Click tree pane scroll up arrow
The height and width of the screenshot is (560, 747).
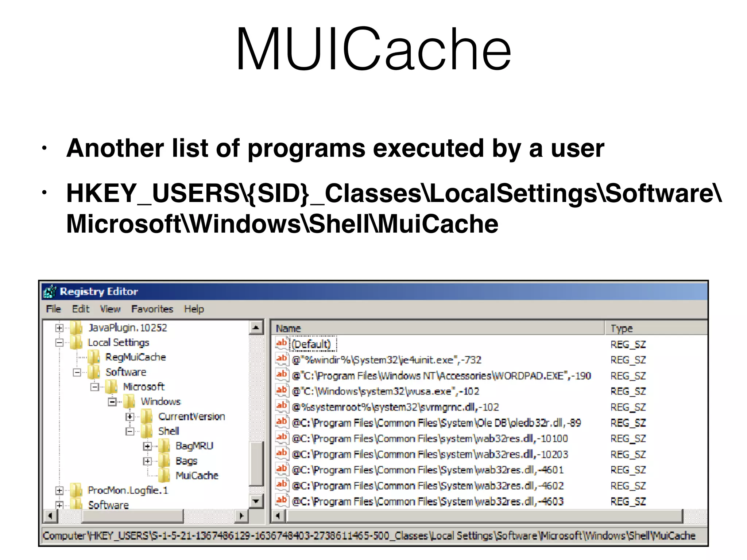[256, 328]
